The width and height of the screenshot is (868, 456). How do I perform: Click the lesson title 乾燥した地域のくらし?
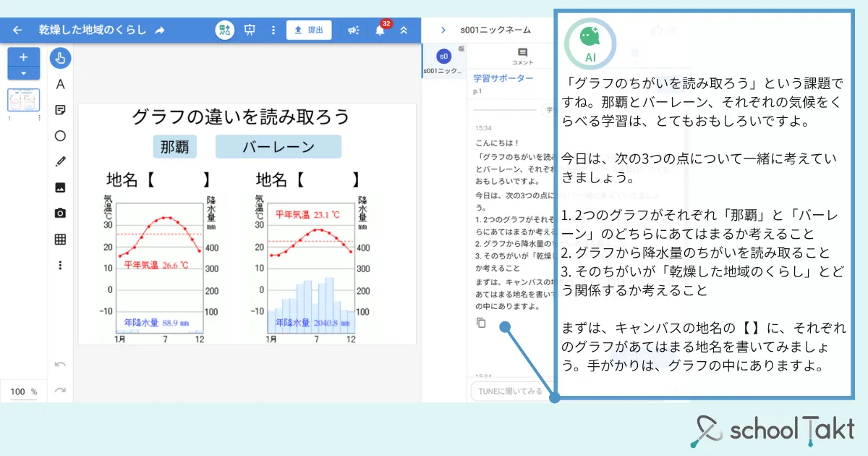click(x=93, y=30)
